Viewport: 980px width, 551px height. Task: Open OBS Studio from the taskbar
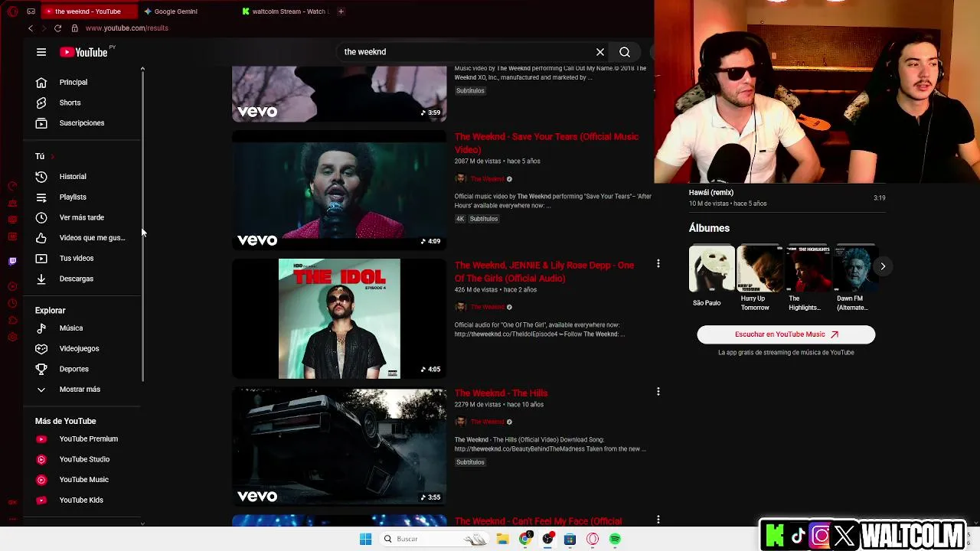547,539
